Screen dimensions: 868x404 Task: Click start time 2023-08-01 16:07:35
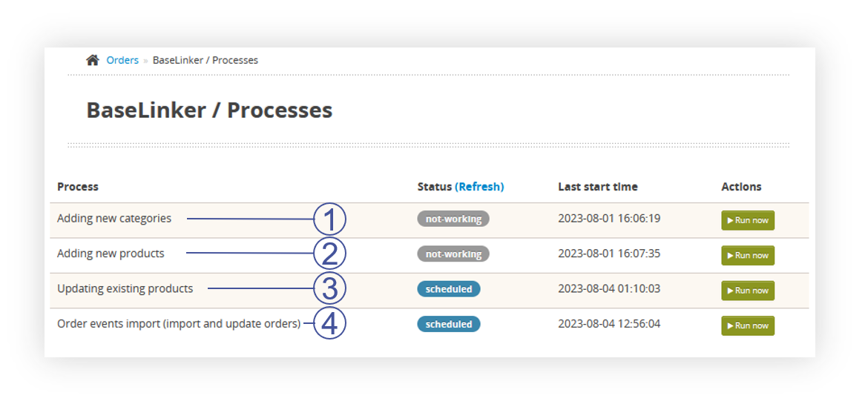pos(609,254)
